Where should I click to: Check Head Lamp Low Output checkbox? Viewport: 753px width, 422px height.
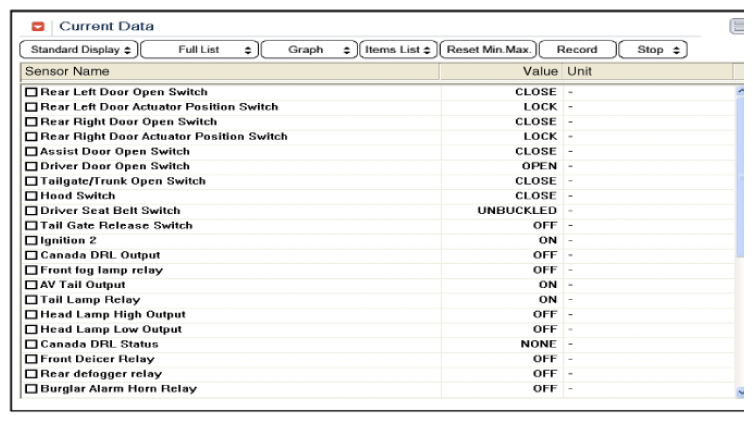click(31, 329)
